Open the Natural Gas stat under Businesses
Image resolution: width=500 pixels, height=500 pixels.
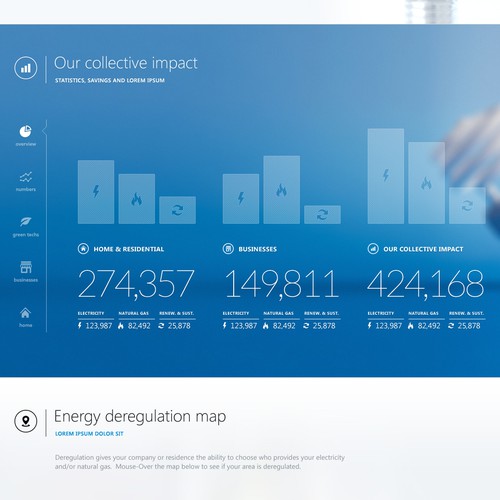point(279,321)
